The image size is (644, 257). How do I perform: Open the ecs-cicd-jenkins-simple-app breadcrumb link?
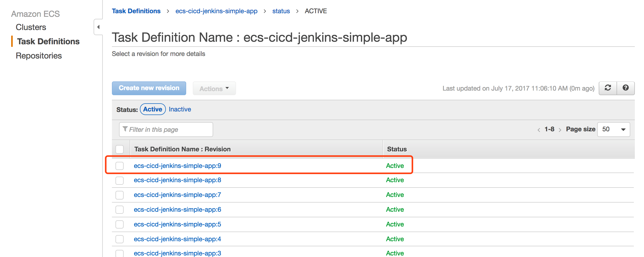click(216, 11)
